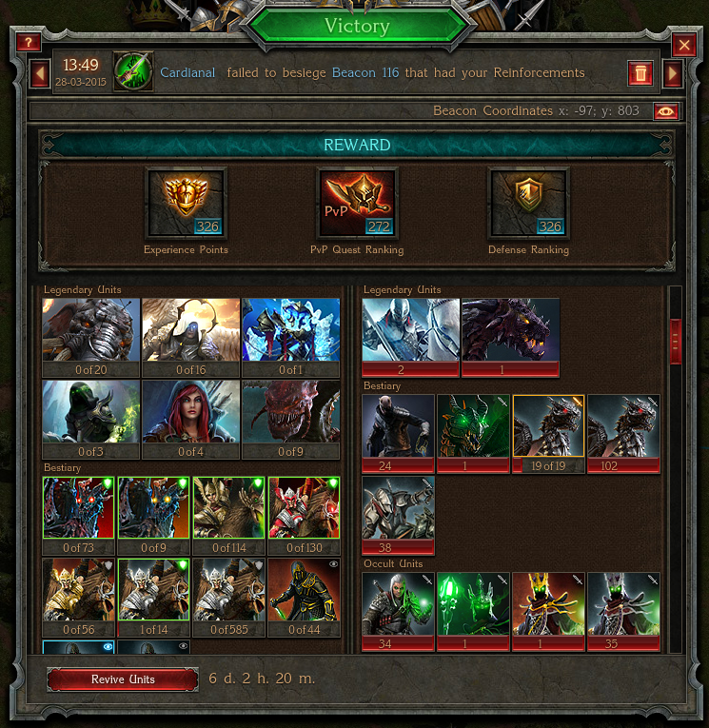Viewport: 709px width, 728px height.
Task: Go to the next report with the right arrow
Action: pos(672,74)
